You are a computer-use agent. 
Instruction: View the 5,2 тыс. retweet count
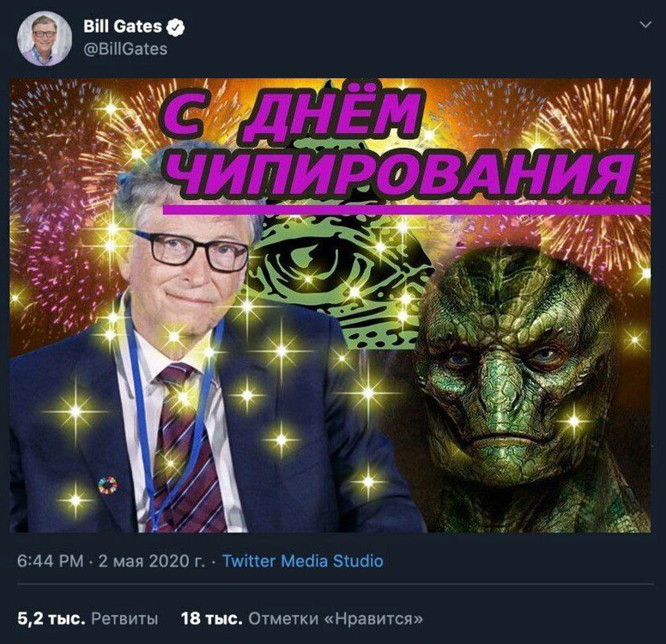[x=51, y=619]
